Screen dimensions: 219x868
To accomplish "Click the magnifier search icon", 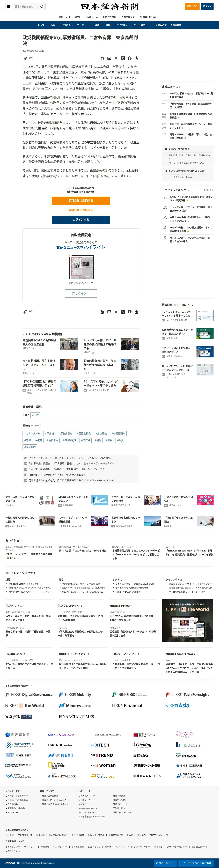I will coord(42,6).
